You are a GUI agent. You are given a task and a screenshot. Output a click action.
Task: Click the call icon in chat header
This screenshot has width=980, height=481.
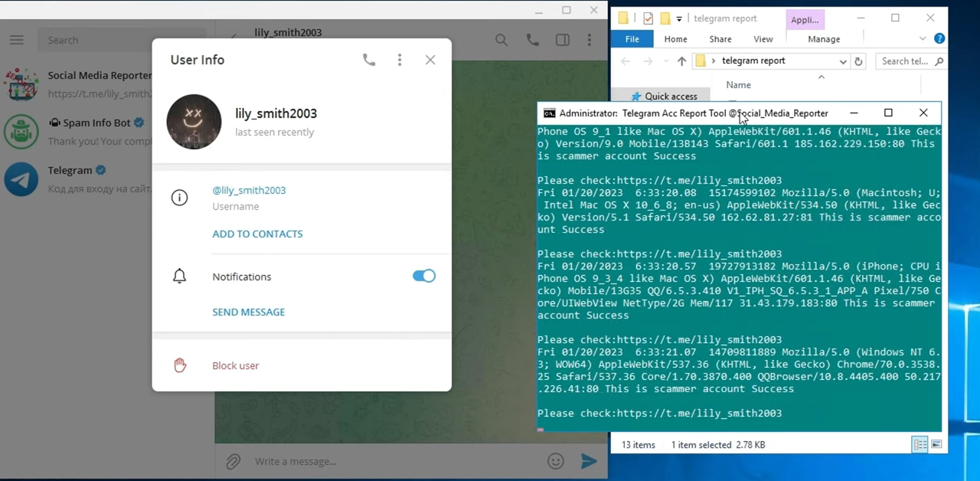532,40
